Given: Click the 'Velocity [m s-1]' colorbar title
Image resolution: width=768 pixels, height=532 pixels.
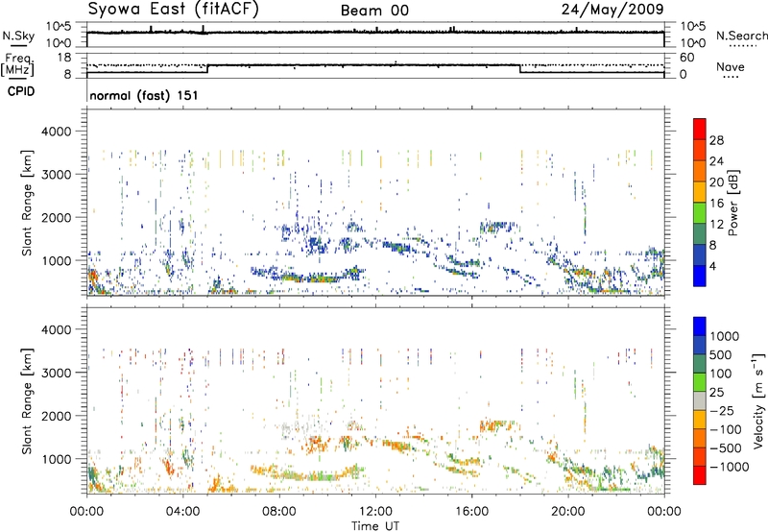Looking at the screenshot, I should (x=758, y=400).
